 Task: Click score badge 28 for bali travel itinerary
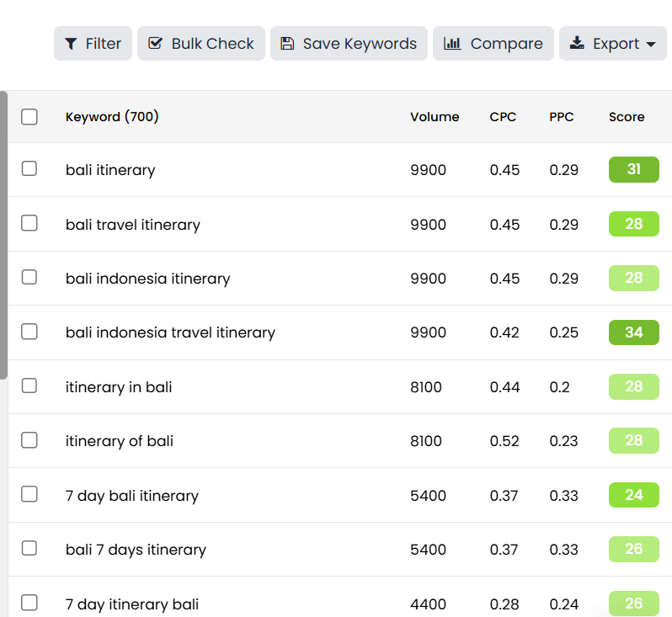pyautogui.click(x=634, y=224)
